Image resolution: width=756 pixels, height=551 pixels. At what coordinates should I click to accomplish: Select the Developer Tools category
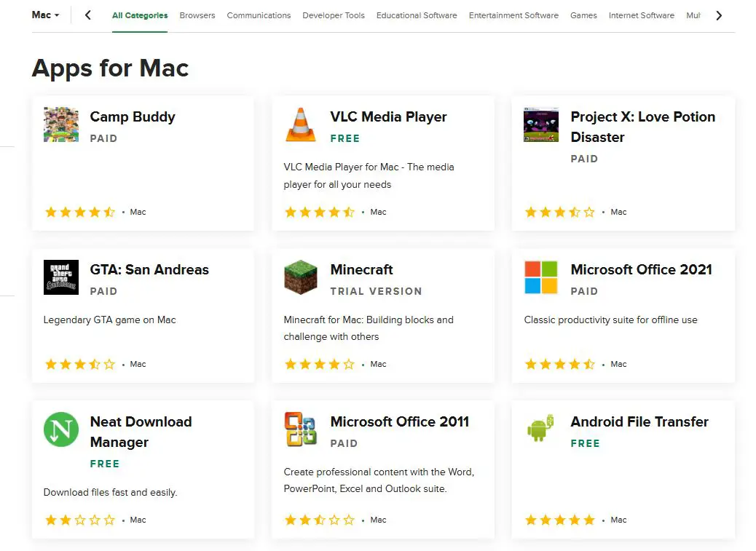tap(333, 15)
